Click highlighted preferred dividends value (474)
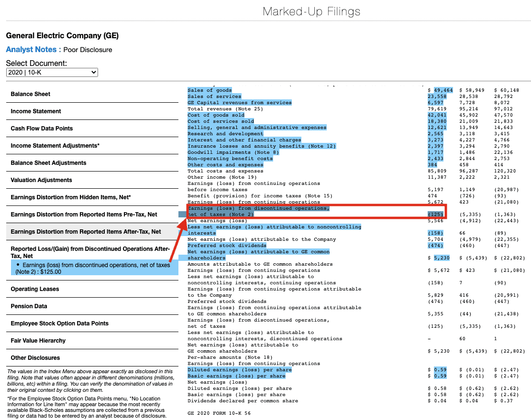Screen dimensions: 531x420 coord(435,246)
